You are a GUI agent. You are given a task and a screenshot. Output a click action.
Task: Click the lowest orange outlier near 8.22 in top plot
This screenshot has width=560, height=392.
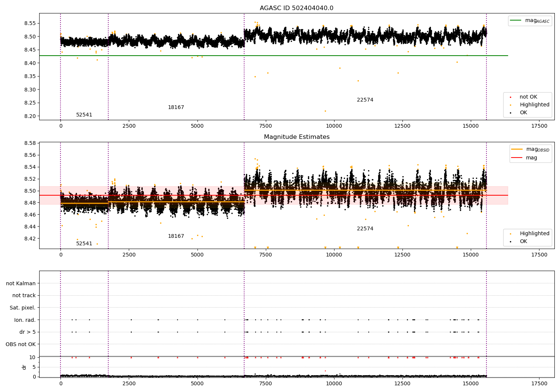tap(325, 111)
